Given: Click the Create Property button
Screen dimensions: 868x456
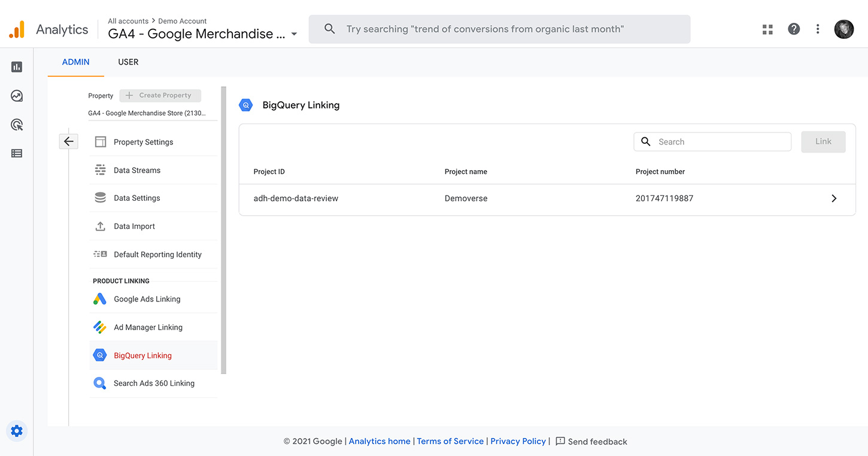Looking at the screenshot, I should tap(160, 95).
